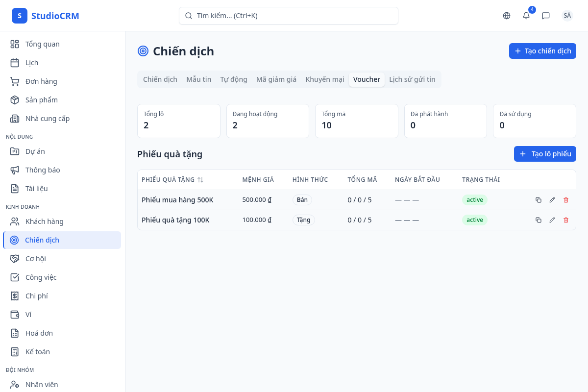Duplicate the Phiếu quà tặng 100K row
Screen dimensions: 588x392
pyautogui.click(x=539, y=220)
